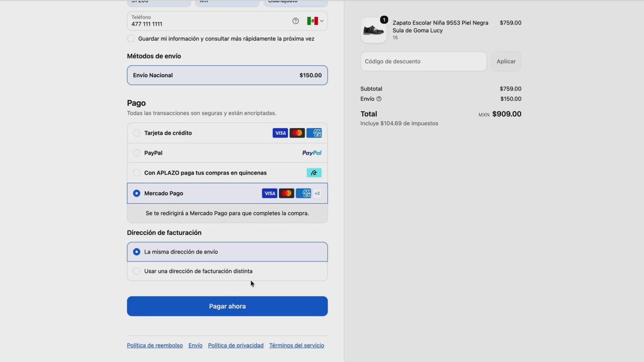Select Usar una dirección de facturación distinta
Viewport: 644px width, 362px height.
tap(227, 271)
